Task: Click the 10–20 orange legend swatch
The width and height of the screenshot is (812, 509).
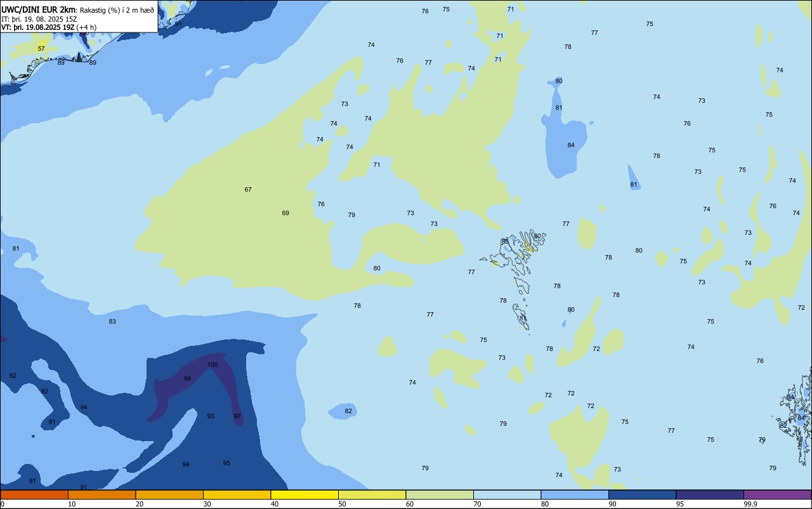Action: coord(101,494)
